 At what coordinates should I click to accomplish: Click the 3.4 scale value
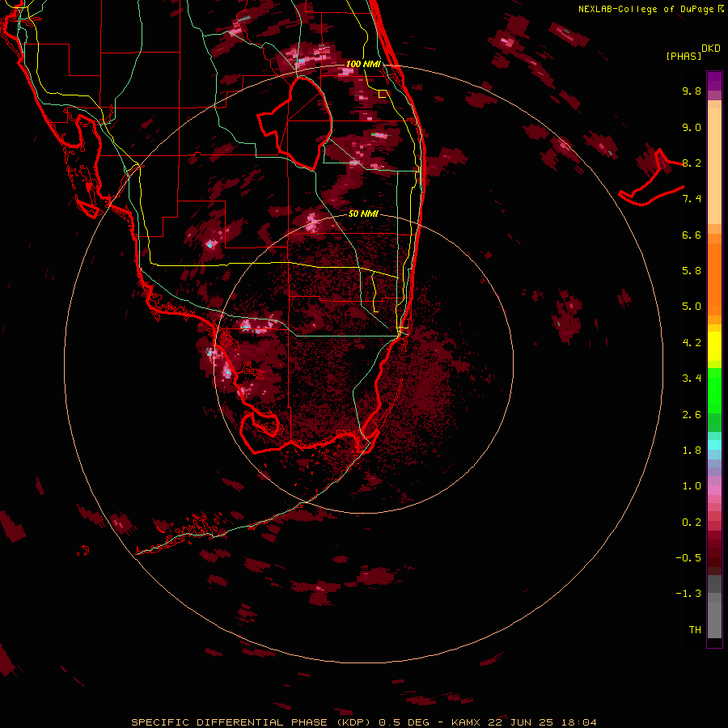tap(692, 379)
